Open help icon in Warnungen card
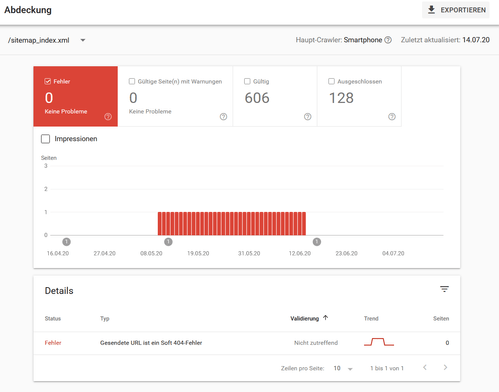Image resolution: width=499 pixels, height=392 pixels. tap(223, 117)
